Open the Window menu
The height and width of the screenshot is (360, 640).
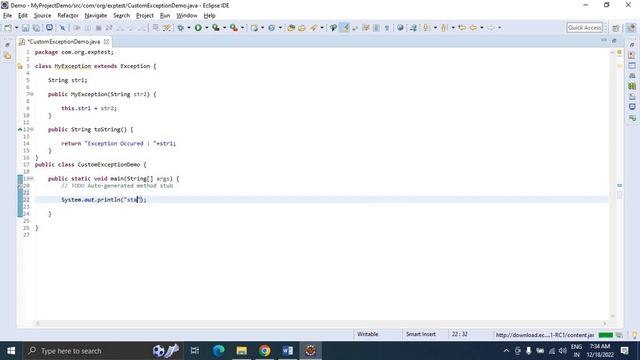coord(187,16)
